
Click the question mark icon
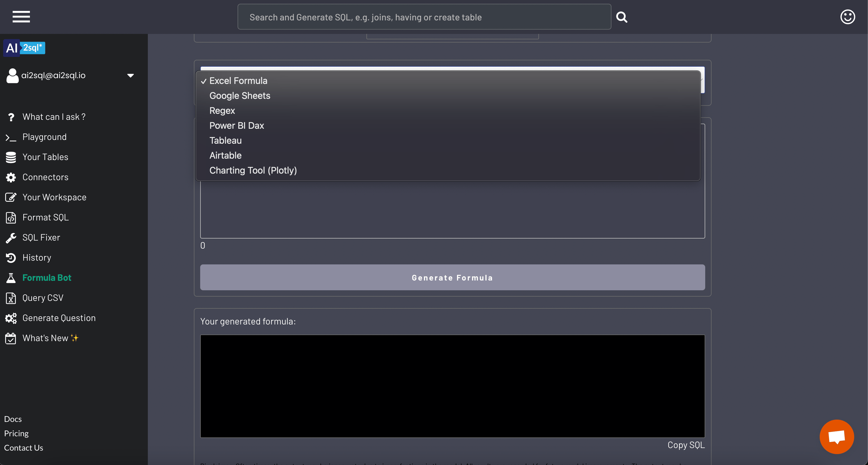[x=11, y=117]
